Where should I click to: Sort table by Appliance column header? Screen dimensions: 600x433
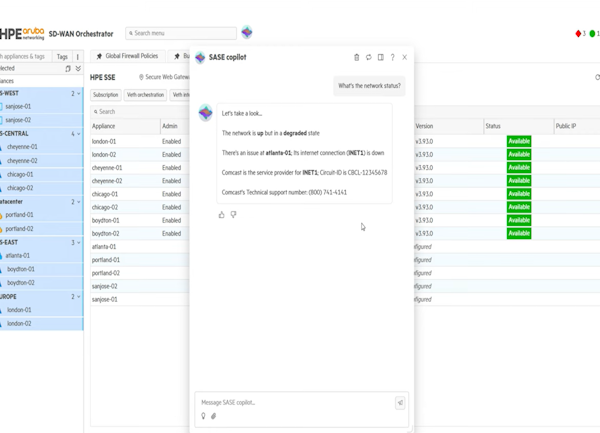tap(125, 126)
